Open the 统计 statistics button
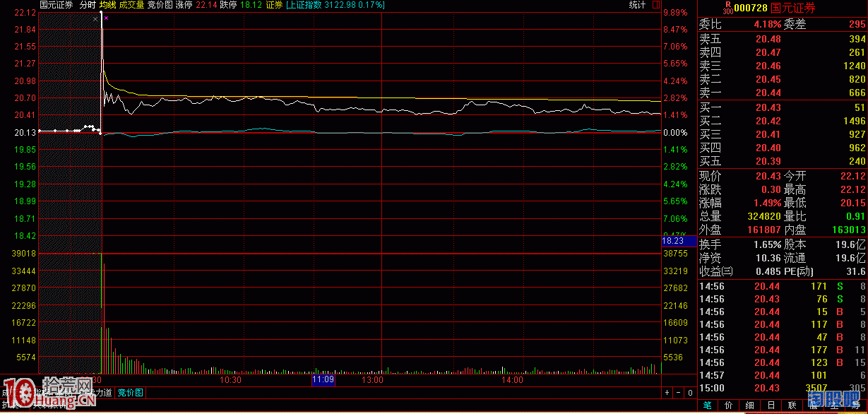Image resolution: width=868 pixels, height=414 pixels. (637, 5)
